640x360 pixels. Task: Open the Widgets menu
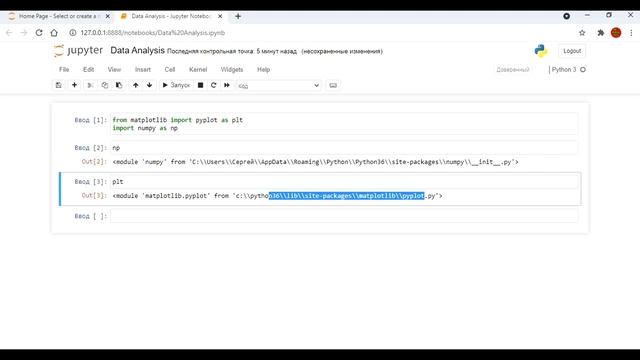pyautogui.click(x=232, y=70)
